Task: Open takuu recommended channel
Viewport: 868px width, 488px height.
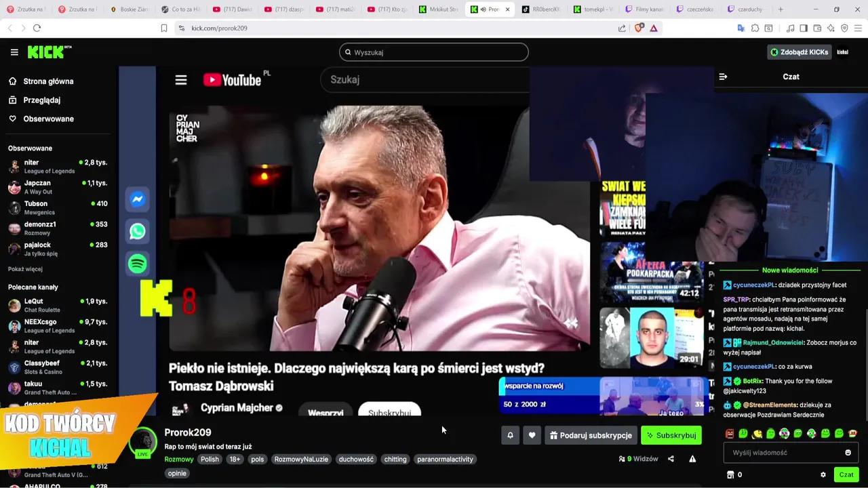Action: (x=58, y=388)
